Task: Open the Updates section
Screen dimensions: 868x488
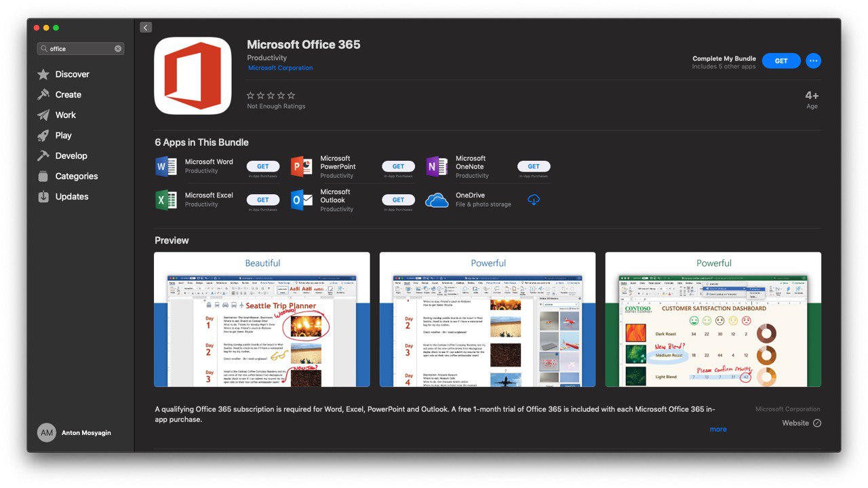Action: [72, 196]
